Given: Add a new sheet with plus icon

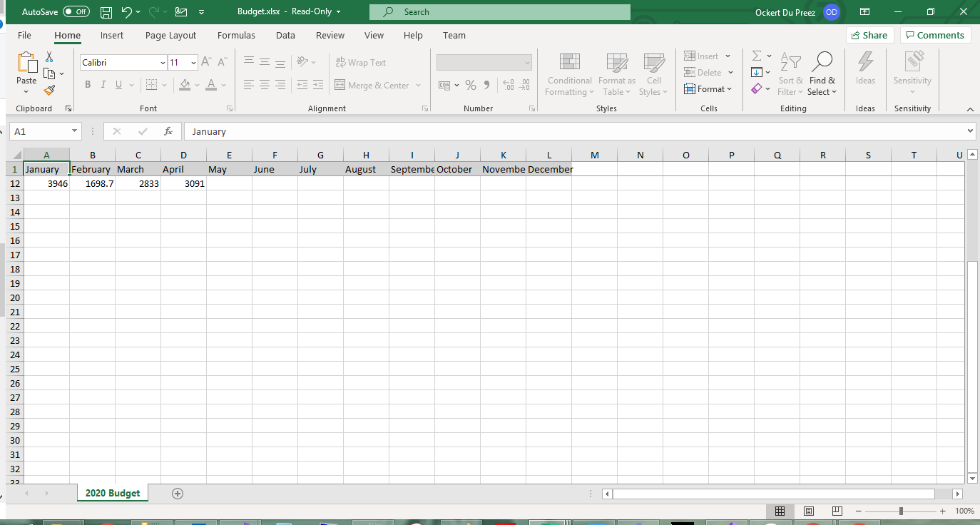Looking at the screenshot, I should click(x=178, y=494).
